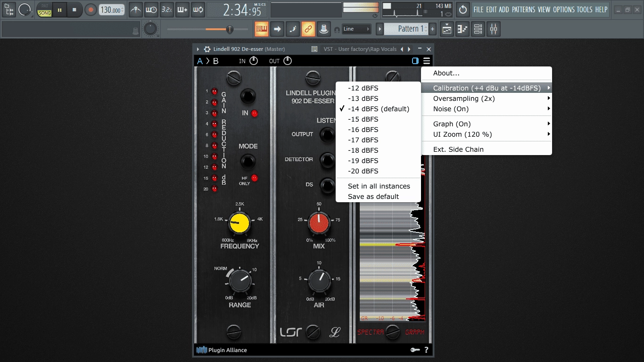
Task: Open the Channel rack view icon
Action: (x=478, y=29)
